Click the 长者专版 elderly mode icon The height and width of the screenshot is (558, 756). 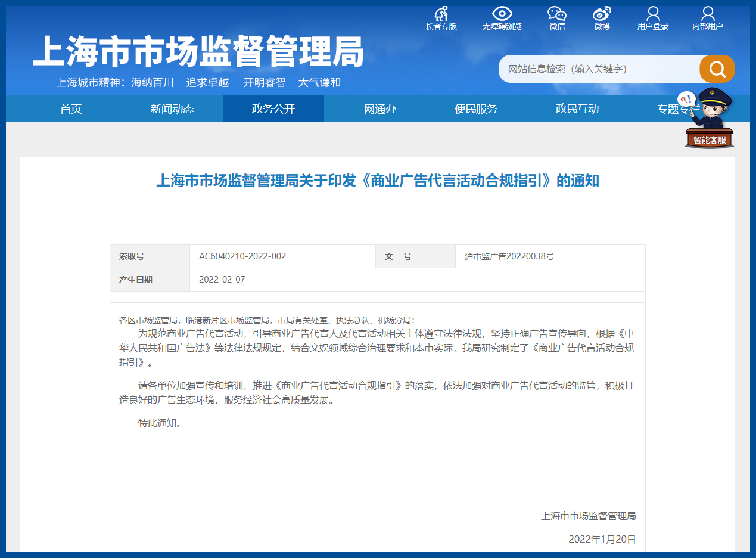coord(441,14)
